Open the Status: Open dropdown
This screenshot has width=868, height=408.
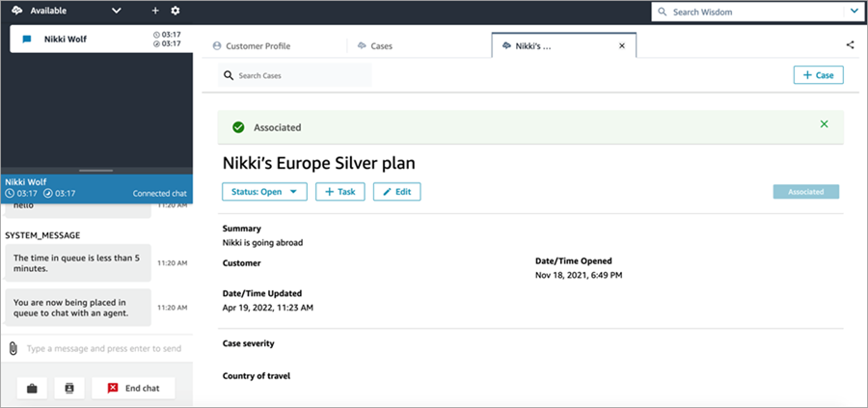point(264,192)
